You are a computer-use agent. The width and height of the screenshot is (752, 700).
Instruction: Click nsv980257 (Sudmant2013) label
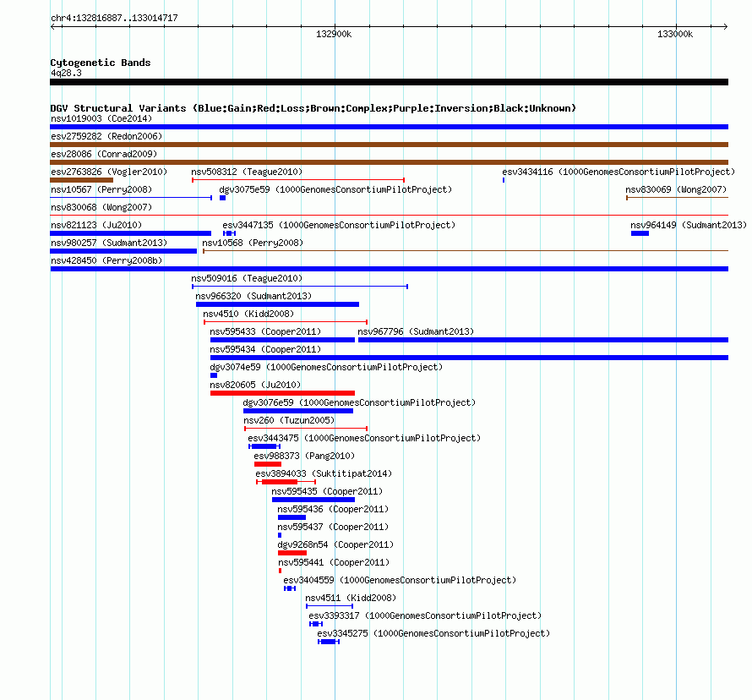109,243
